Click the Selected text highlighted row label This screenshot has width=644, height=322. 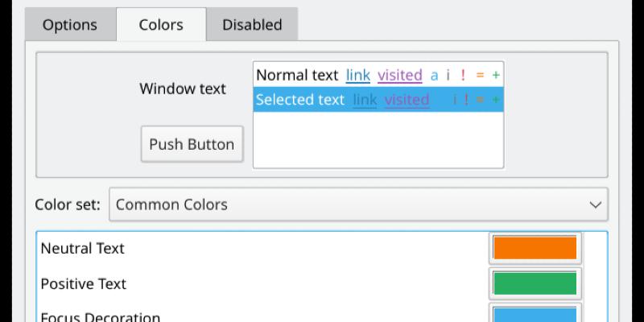(299, 100)
